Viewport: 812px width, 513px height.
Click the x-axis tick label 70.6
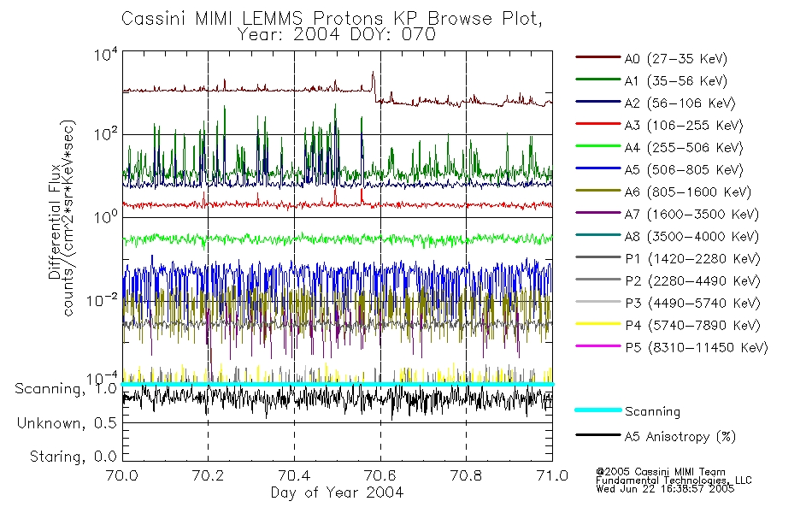[380, 475]
